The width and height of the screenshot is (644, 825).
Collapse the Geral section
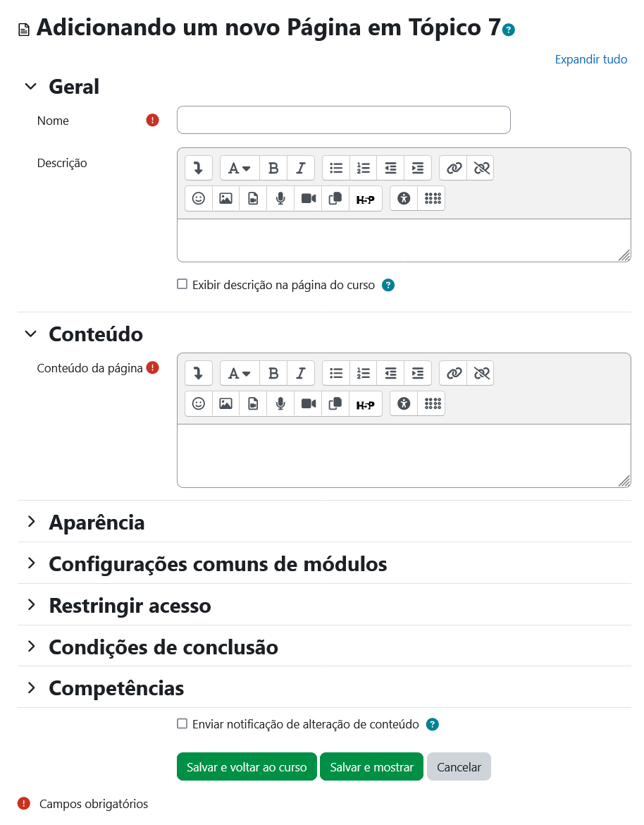click(31, 86)
